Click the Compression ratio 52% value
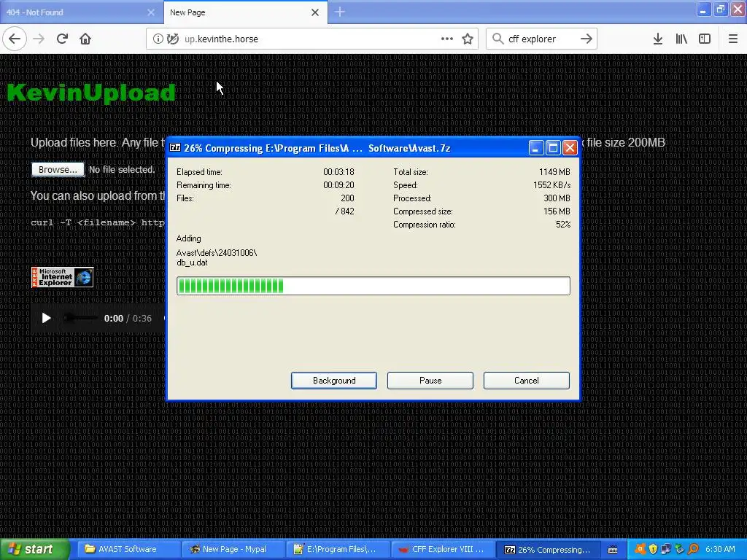The width and height of the screenshot is (747, 560). (x=563, y=225)
